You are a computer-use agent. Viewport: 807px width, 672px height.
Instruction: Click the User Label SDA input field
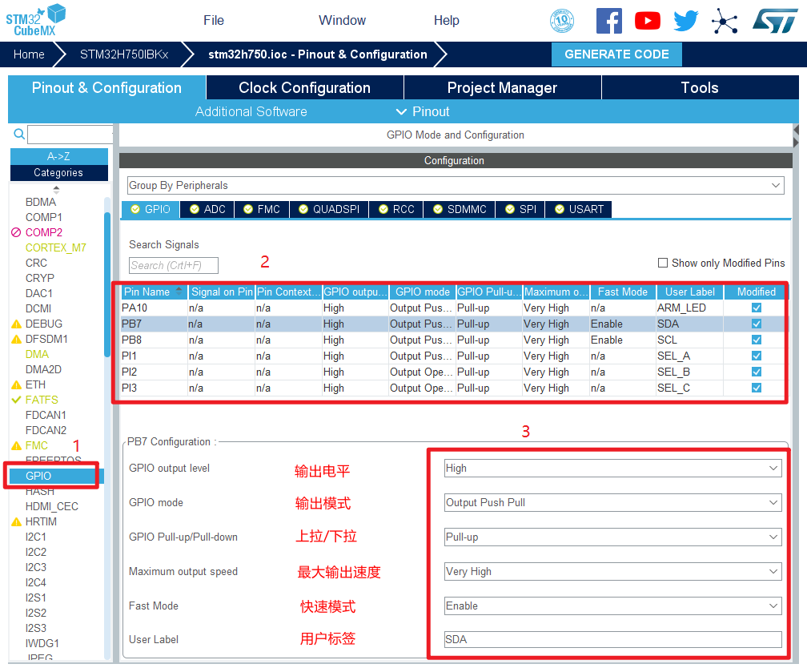612,639
